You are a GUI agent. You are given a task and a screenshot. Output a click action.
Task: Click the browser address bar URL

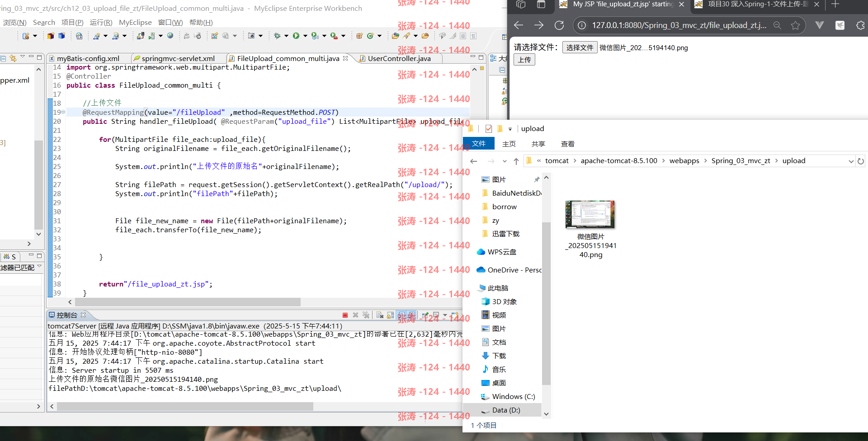[x=679, y=25]
